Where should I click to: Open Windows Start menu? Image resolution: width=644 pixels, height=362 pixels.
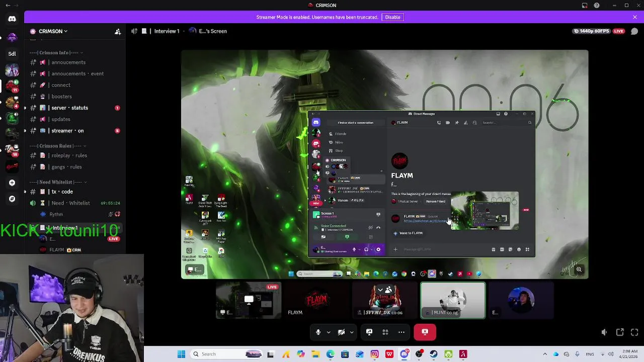tap(181, 354)
